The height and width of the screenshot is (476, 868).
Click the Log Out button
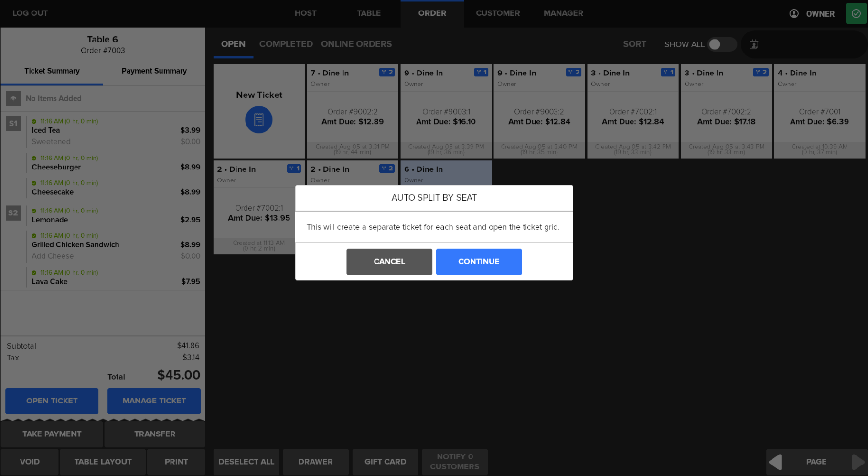pos(30,13)
